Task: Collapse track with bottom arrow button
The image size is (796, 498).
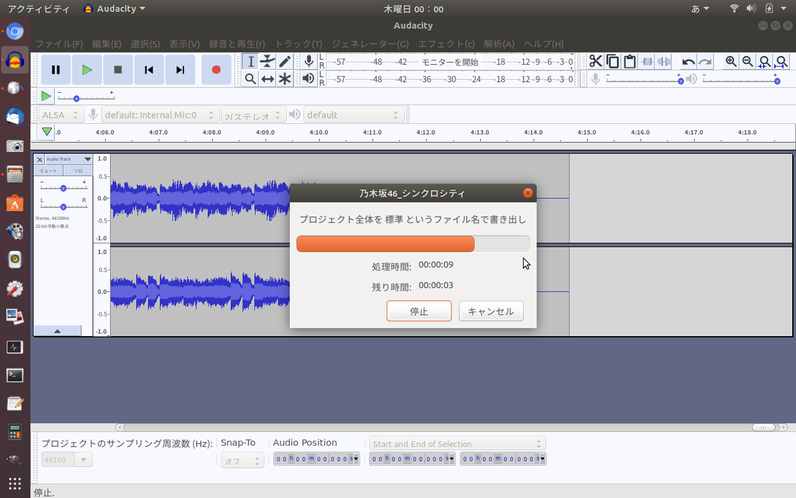Action: (57, 331)
